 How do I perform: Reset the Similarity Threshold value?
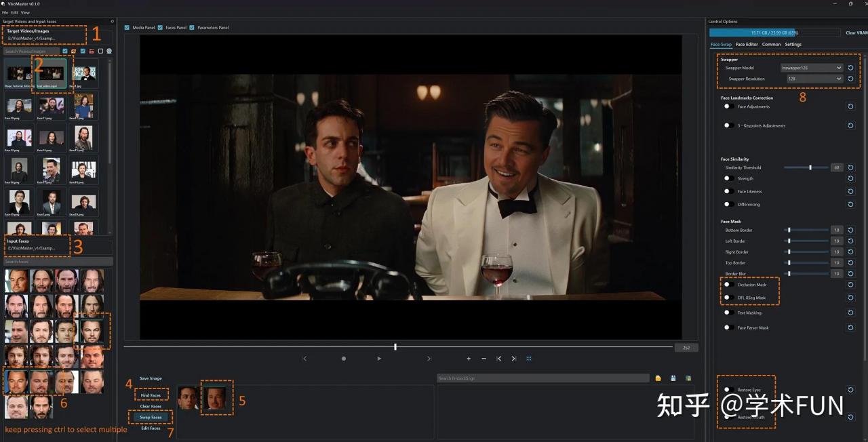850,167
